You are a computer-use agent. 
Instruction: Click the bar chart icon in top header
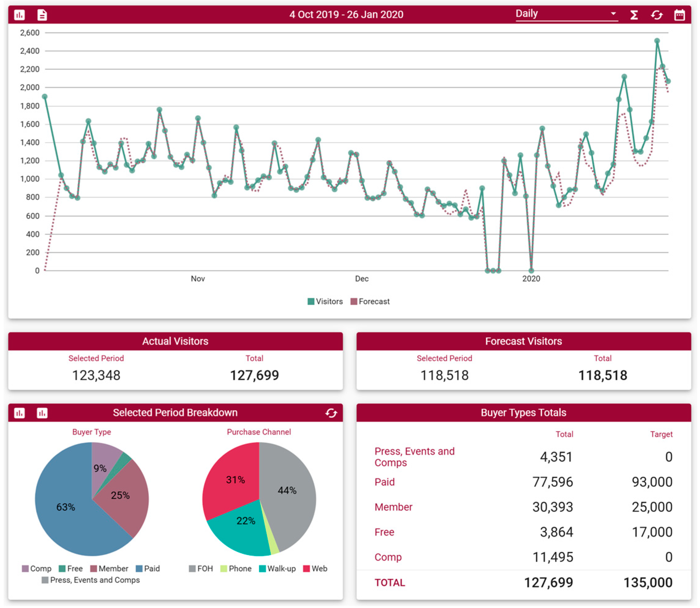pyautogui.click(x=19, y=15)
